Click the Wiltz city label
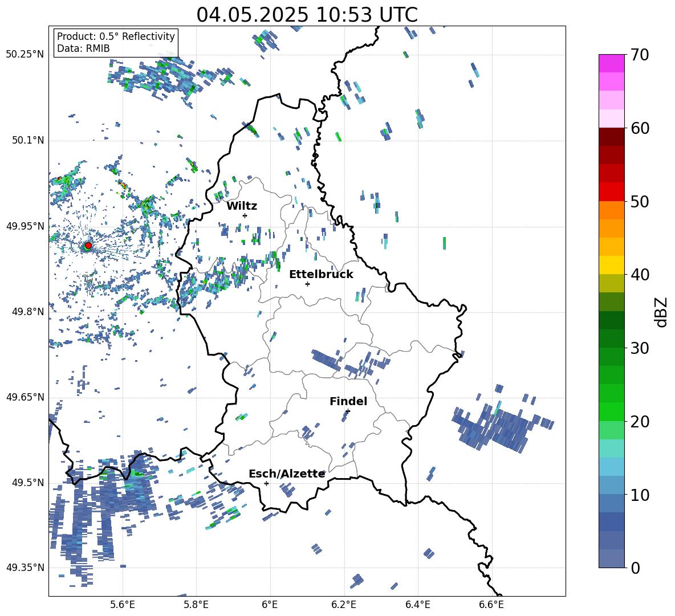 tap(242, 206)
